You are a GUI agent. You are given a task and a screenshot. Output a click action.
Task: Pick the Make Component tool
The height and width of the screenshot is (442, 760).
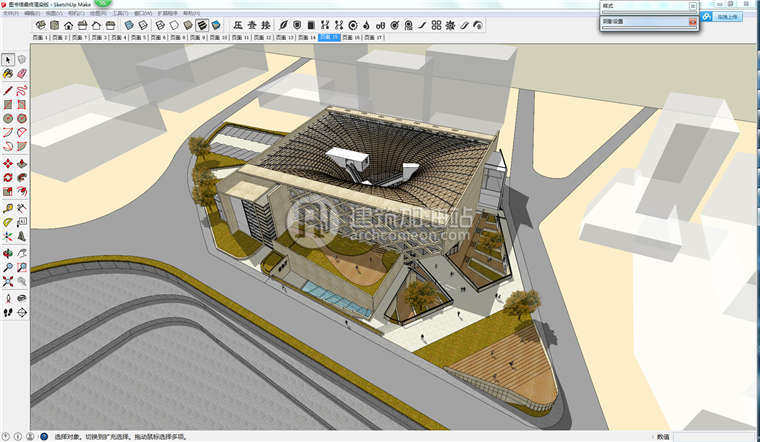[22, 60]
